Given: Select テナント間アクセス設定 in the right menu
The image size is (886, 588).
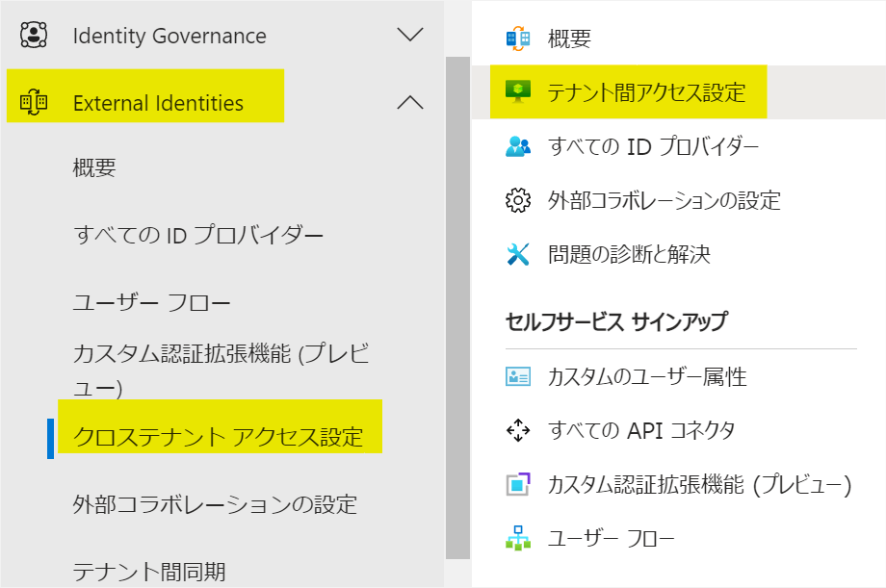Looking at the screenshot, I should coord(646,92).
